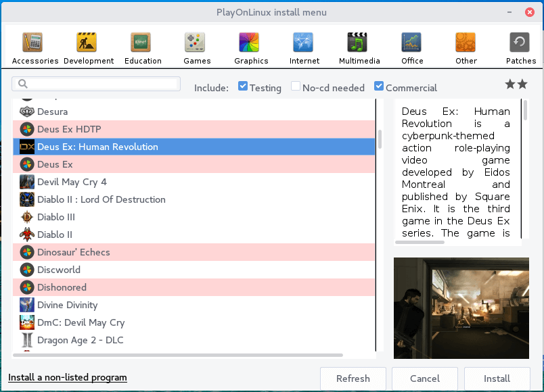Select Dishonored entry text
This screenshot has width=544, height=392.
pyautogui.click(x=62, y=287)
